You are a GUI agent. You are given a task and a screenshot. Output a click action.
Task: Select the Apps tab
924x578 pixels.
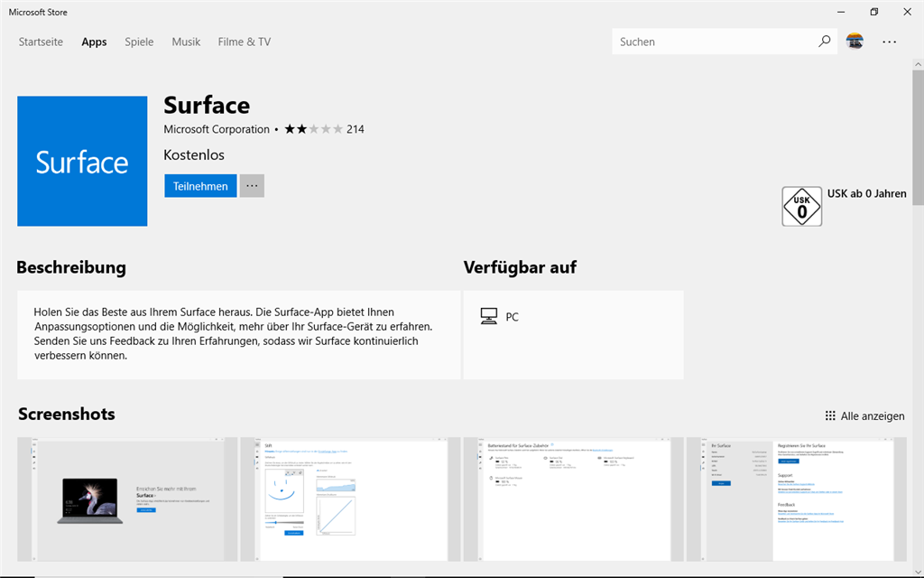[x=94, y=42]
